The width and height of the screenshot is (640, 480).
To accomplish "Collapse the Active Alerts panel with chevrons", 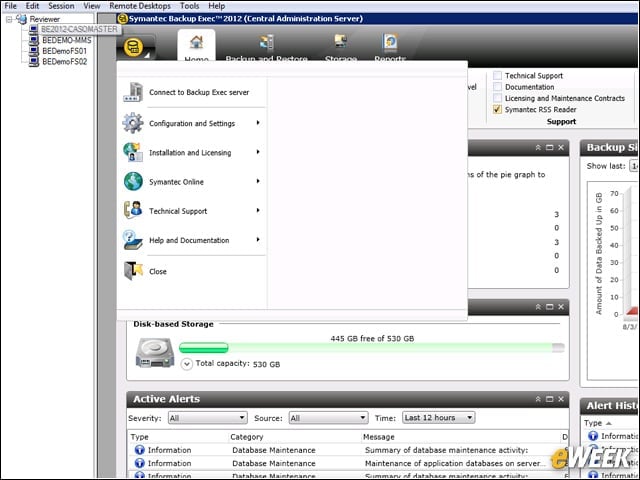I will pos(538,399).
